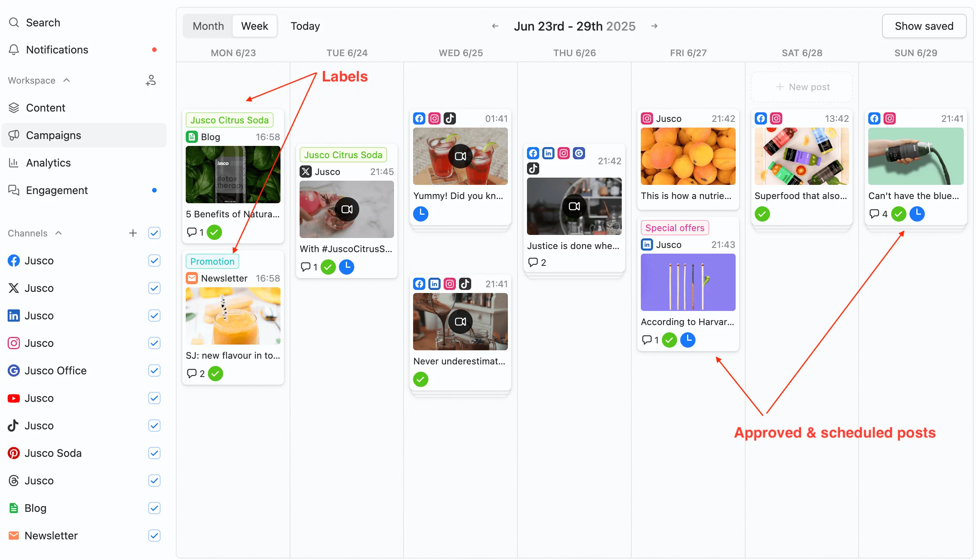Disable the Blog channel checkbox
The width and height of the screenshot is (976, 560).
click(154, 508)
